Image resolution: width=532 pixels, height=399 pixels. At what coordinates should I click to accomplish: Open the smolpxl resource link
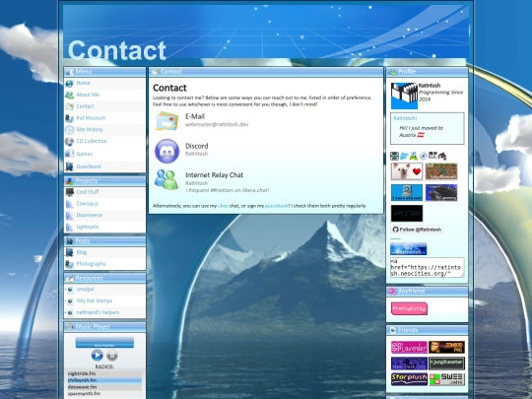pos(85,289)
